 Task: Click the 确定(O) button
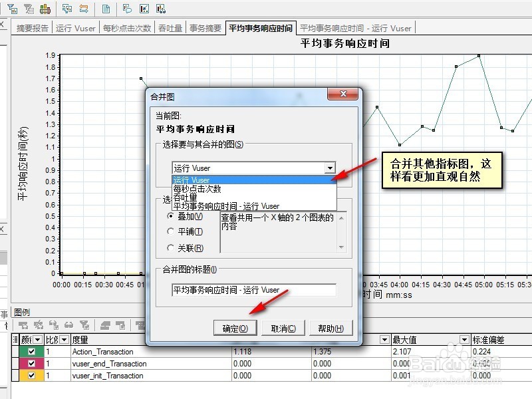(x=235, y=328)
